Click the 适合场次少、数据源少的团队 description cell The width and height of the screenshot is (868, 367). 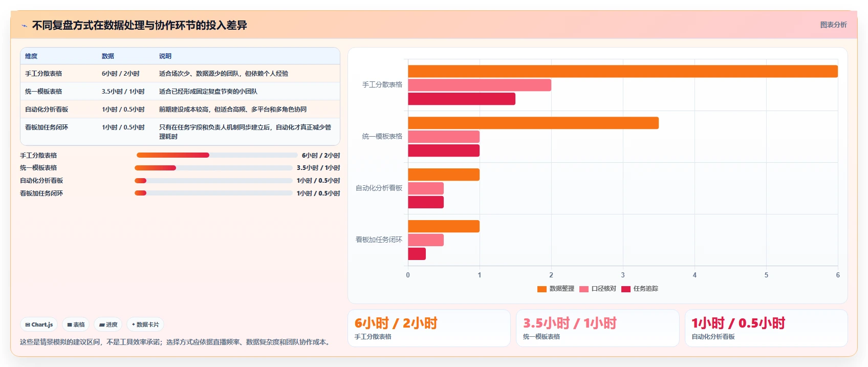pyautogui.click(x=224, y=74)
